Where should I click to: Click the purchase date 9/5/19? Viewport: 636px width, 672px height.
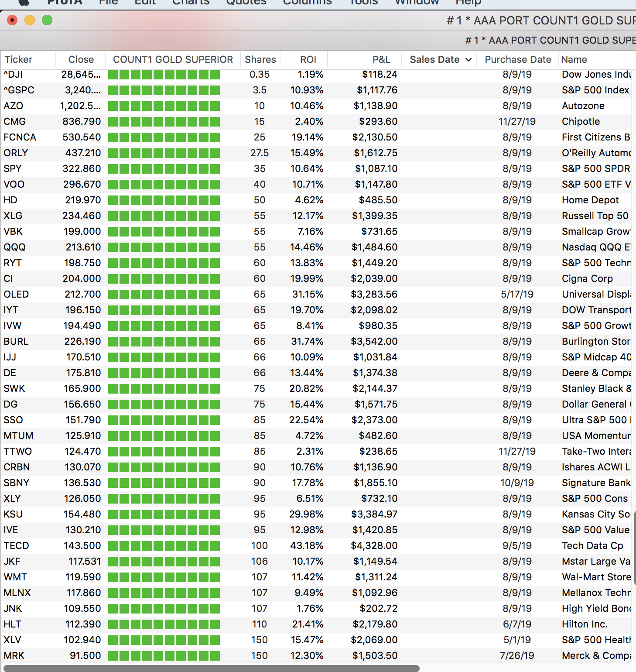coord(517,545)
